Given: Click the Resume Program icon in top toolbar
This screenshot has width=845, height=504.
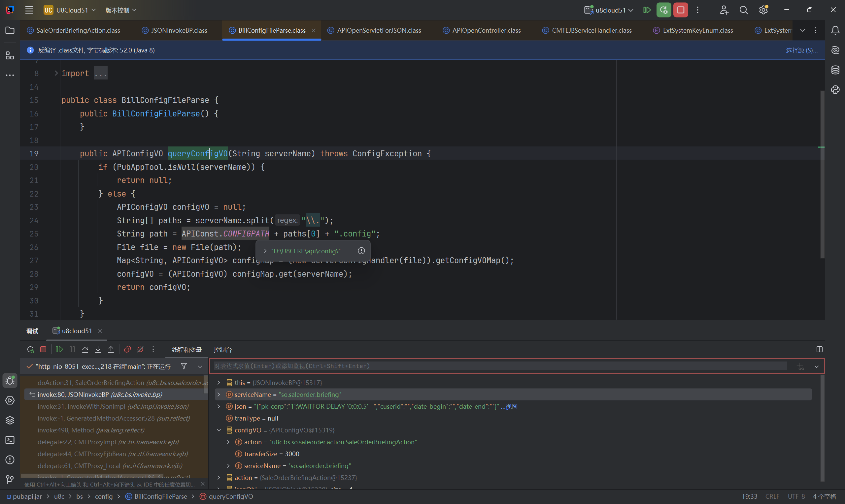Looking at the screenshot, I should [x=647, y=10].
